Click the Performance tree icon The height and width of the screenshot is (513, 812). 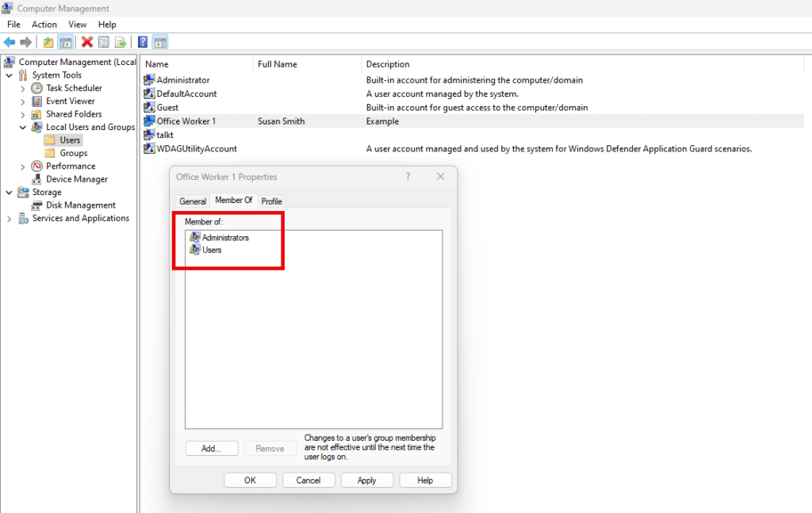pos(36,167)
